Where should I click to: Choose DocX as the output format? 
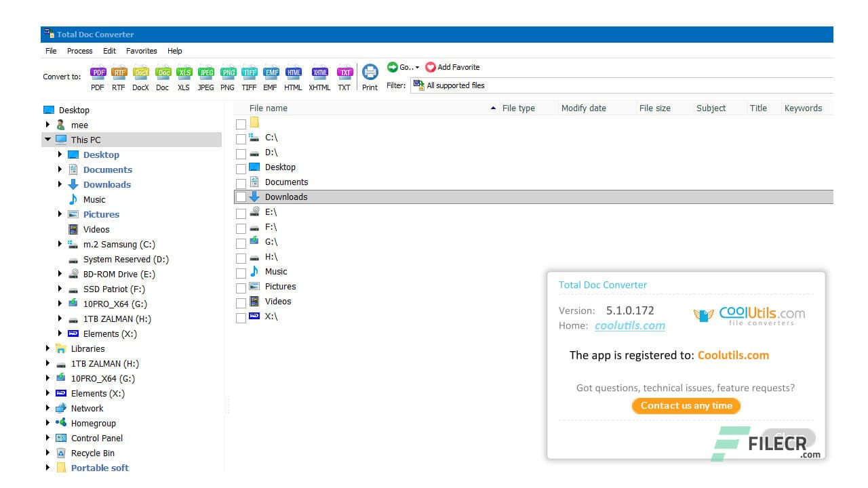[140, 73]
